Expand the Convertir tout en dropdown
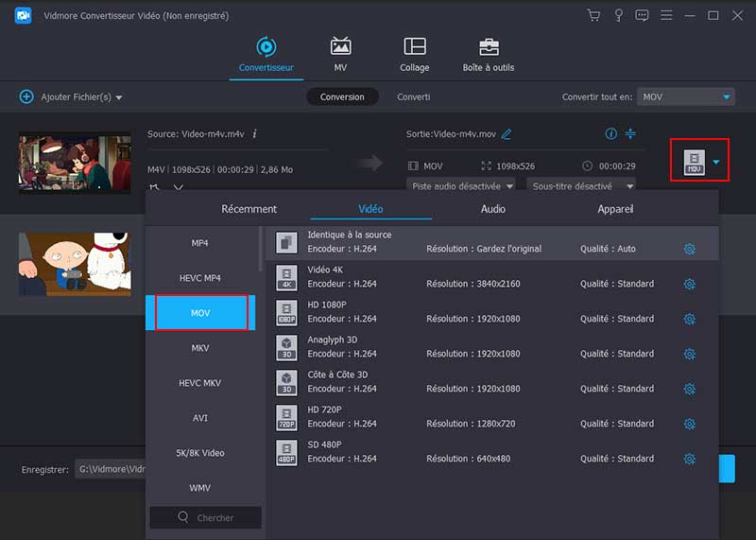This screenshot has width=756, height=540. 726,96
